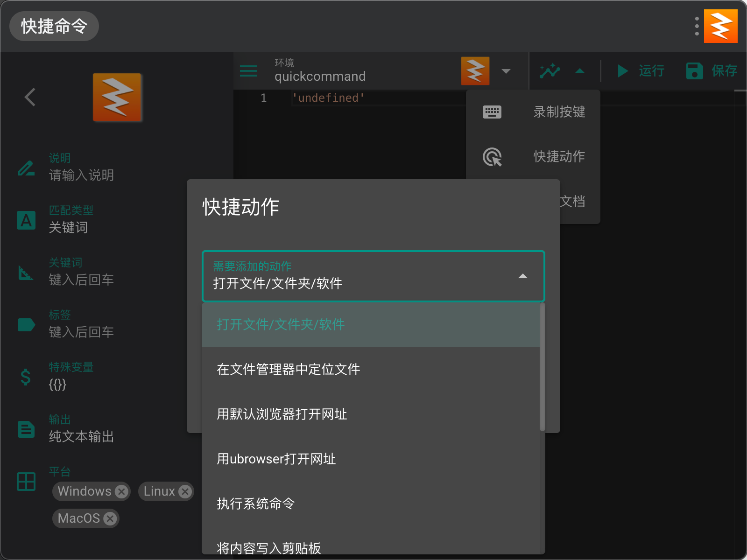Click the letter A icon for 匹配类型
The height and width of the screenshot is (560, 747).
[26, 220]
